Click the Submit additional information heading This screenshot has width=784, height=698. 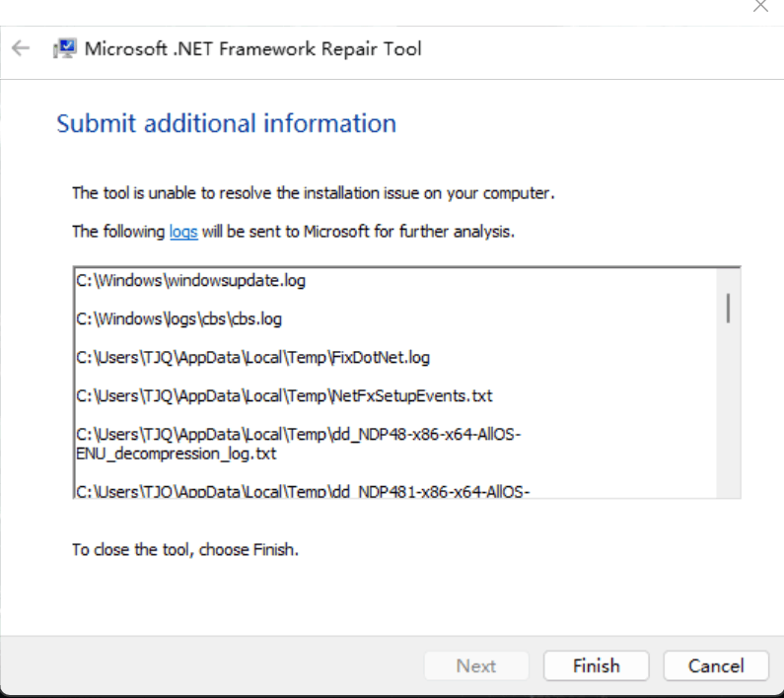pyautogui.click(x=227, y=123)
